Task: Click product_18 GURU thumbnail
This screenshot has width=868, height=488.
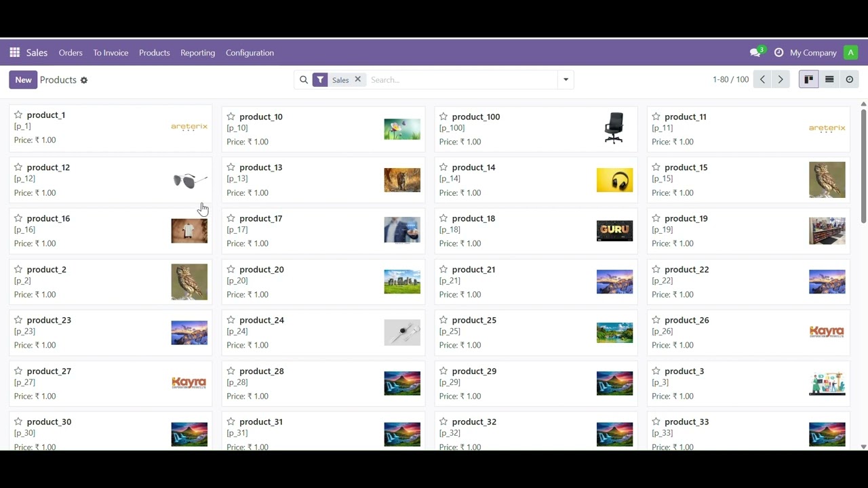Action: coord(614,230)
